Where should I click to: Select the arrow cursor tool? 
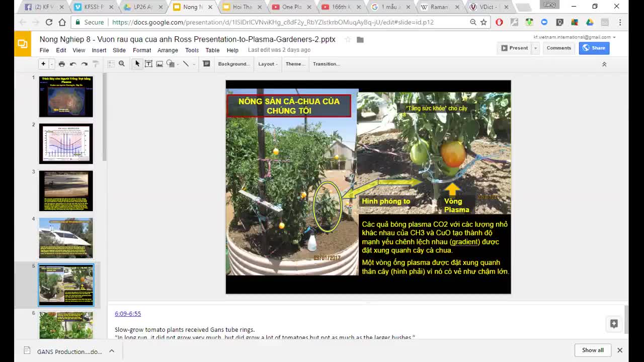click(x=137, y=64)
